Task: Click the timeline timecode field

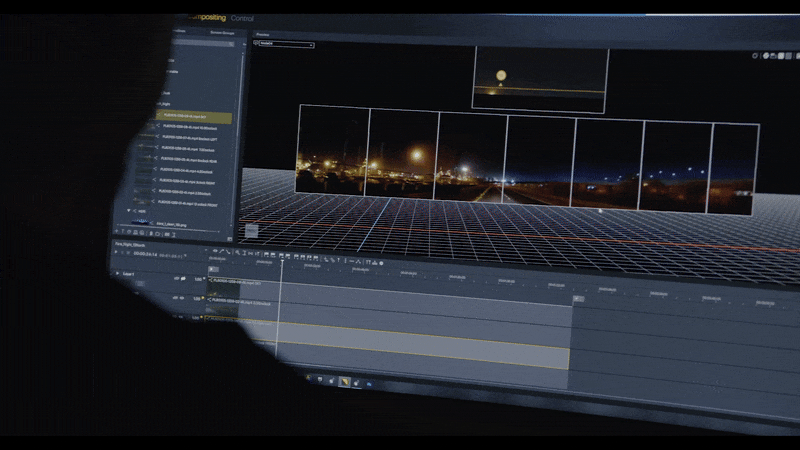Action: coord(145,254)
